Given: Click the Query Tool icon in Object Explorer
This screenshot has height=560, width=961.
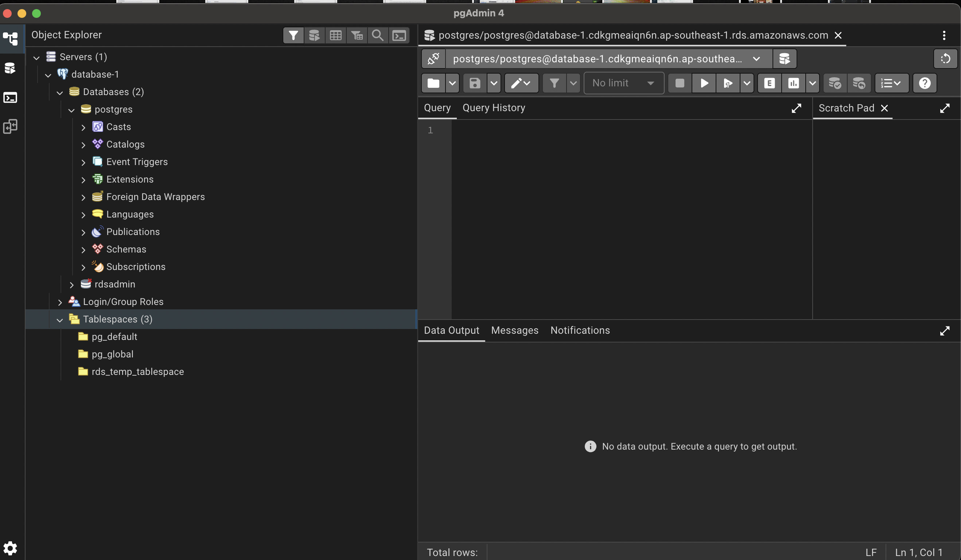Looking at the screenshot, I should pyautogui.click(x=314, y=35).
